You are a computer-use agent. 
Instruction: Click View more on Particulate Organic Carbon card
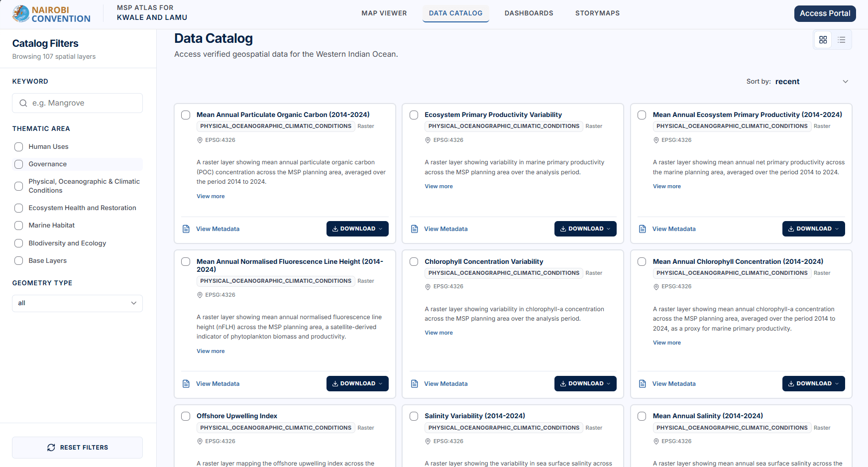211,197
